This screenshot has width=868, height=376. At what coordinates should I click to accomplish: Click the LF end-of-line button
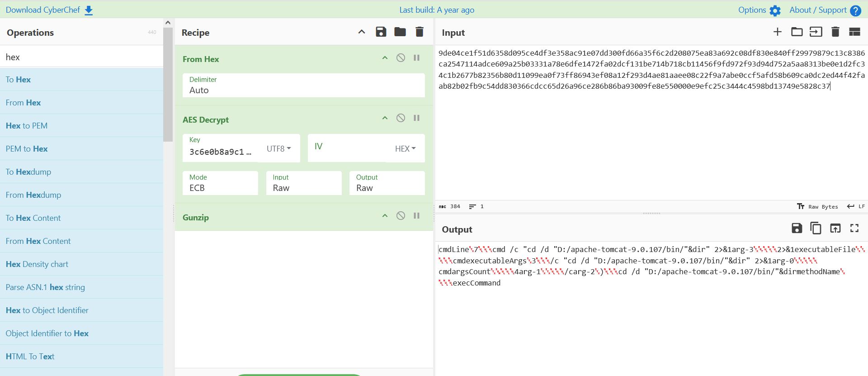pyautogui.click(x=856, y=207)
